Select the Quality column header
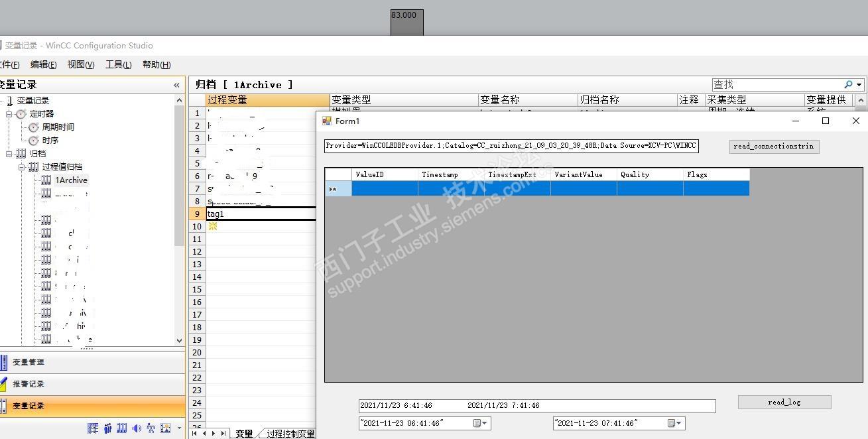Image resolution: width=868 pixels, height=439 pixels. coord(650,174)
